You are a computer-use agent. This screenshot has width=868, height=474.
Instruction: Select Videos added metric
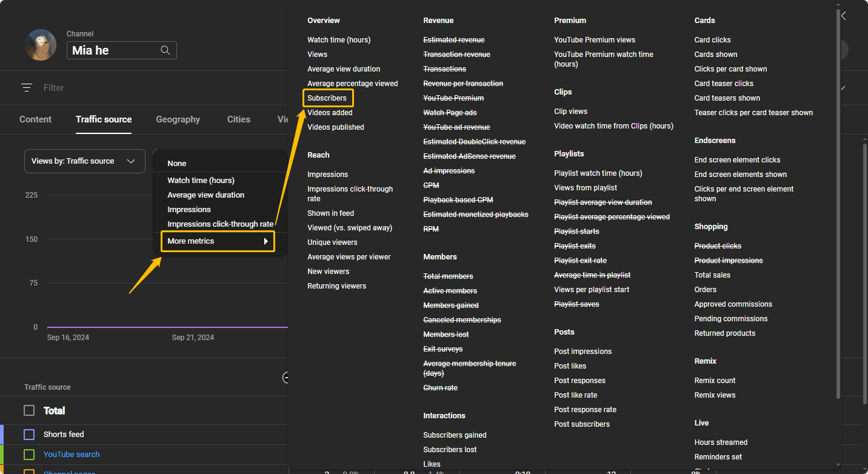point(330,113)
